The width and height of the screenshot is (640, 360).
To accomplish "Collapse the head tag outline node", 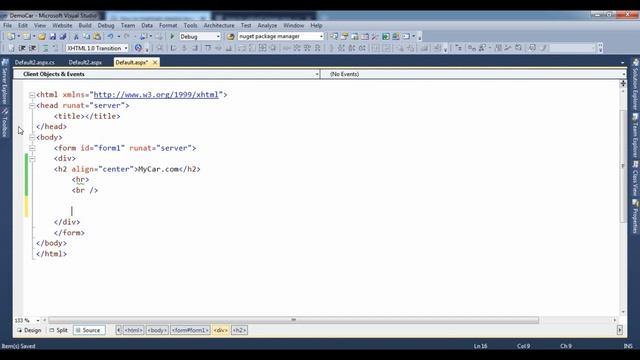I will 32,106.
